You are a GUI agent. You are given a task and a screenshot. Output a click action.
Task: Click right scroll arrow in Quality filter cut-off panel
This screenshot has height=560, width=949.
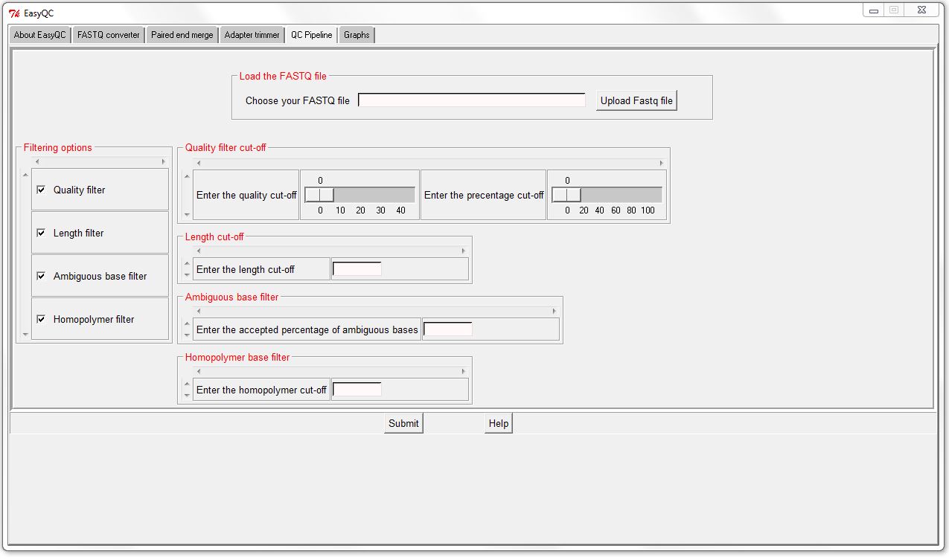(661, 163)
